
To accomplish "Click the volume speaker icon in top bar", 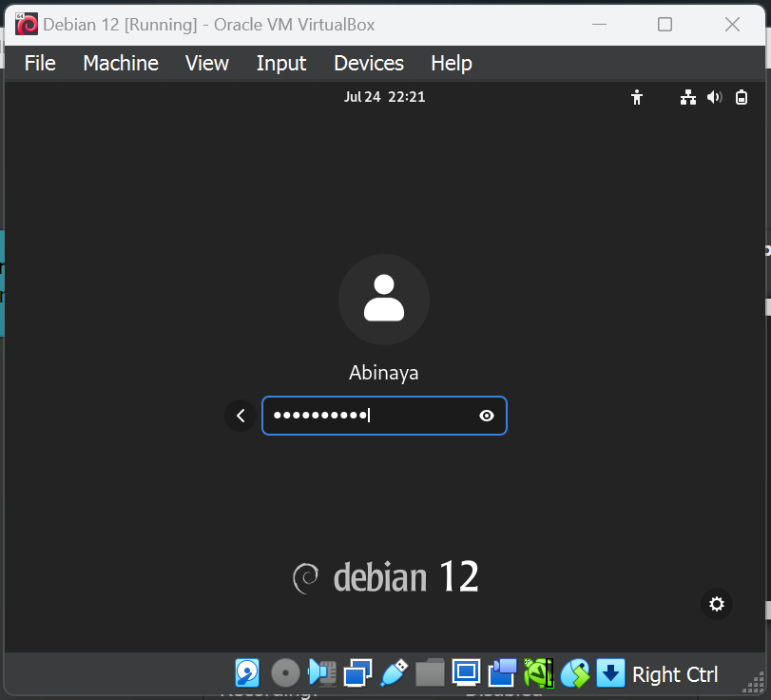I will (715, 97).
